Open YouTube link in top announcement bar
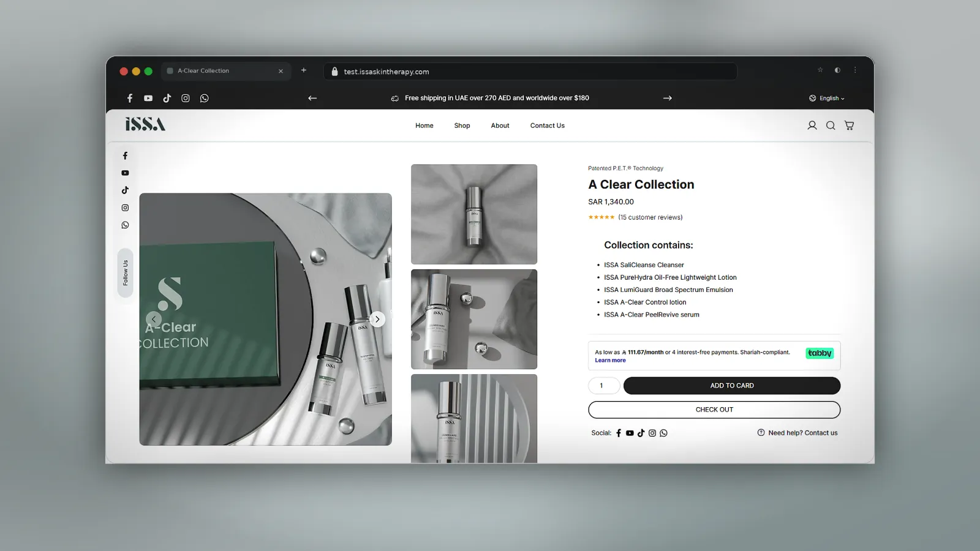The width and height of the screenshot is (980, 551). point(148,98)
